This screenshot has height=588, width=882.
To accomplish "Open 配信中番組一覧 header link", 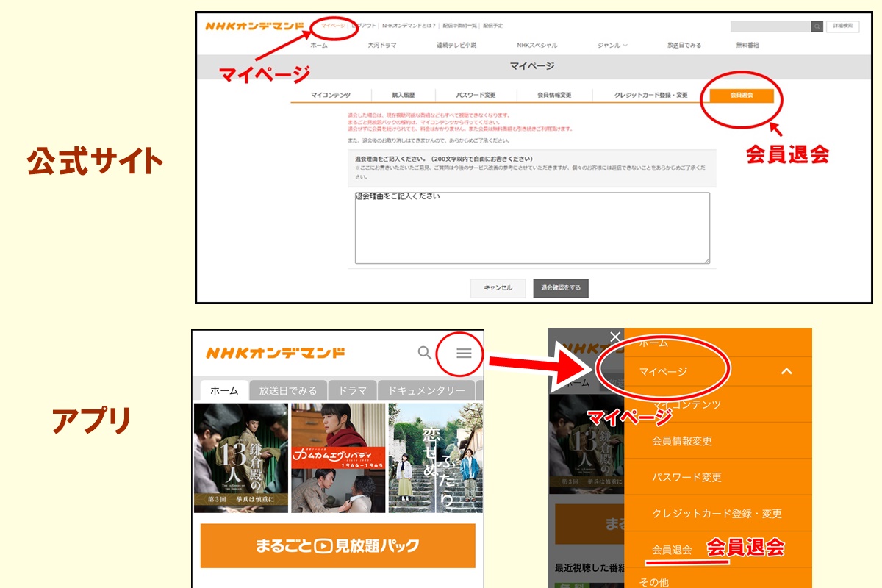I will click(459, 26).
